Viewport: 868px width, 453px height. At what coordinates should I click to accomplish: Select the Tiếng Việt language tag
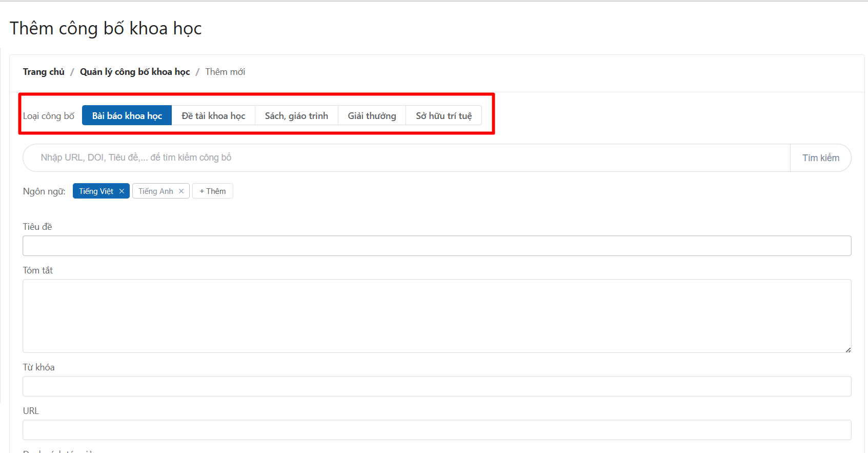pos(96,191)
